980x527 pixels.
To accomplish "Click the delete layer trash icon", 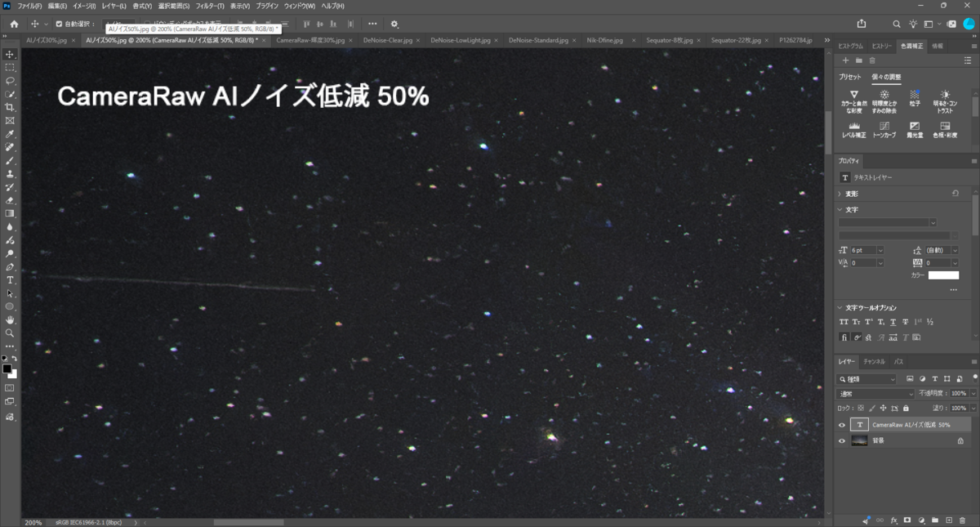I will (x=962, y=520).
